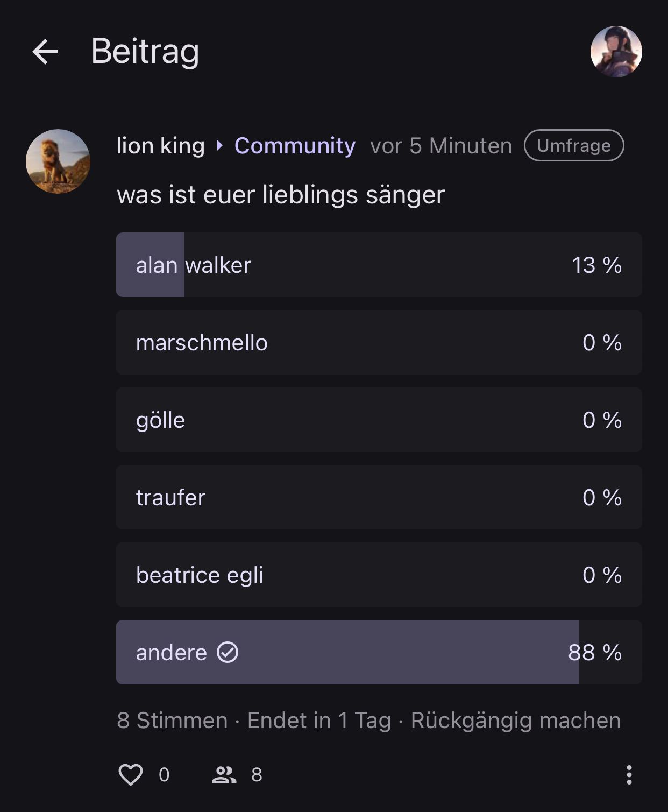This screenshot has width=668, height=812.
Task: Select beatrice egli as favorite singer
Action: point(379,575)
